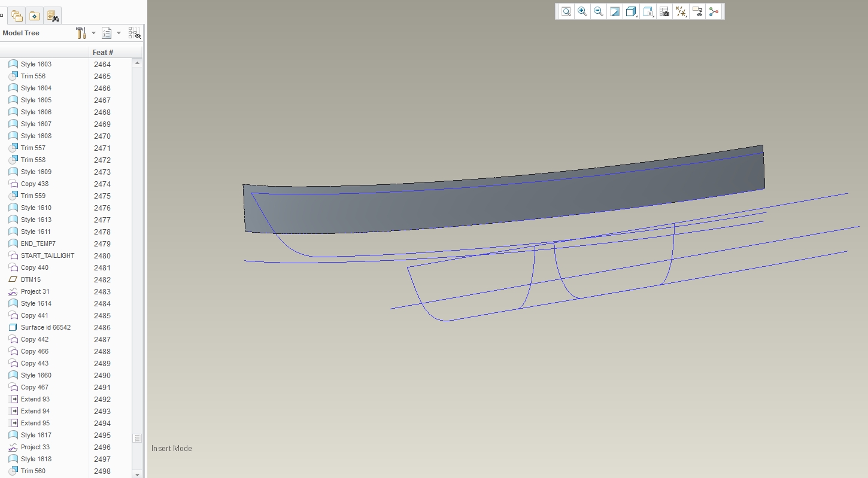Select the Style 1617 feature
This screenshot has height=478, width=868.
36,435
